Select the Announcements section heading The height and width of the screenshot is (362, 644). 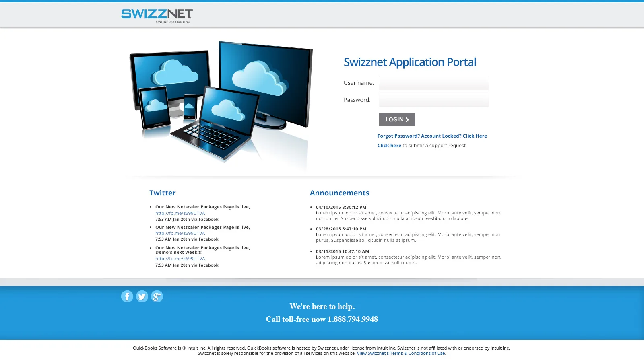tap(340, 193)
